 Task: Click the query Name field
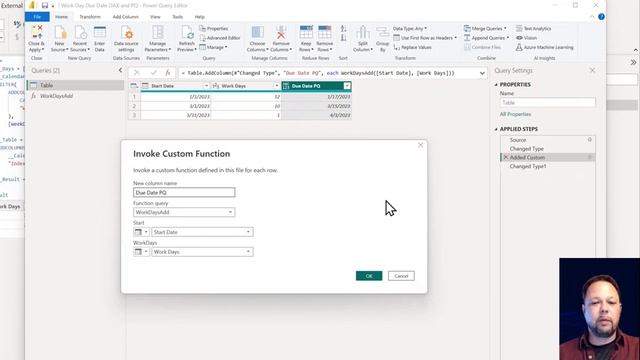(547, 102)
